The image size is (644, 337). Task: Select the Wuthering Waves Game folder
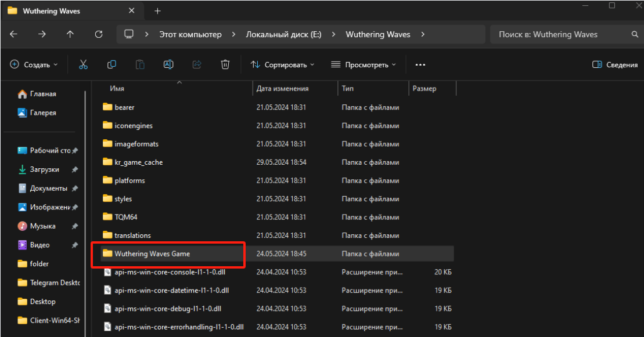point(277,253)
